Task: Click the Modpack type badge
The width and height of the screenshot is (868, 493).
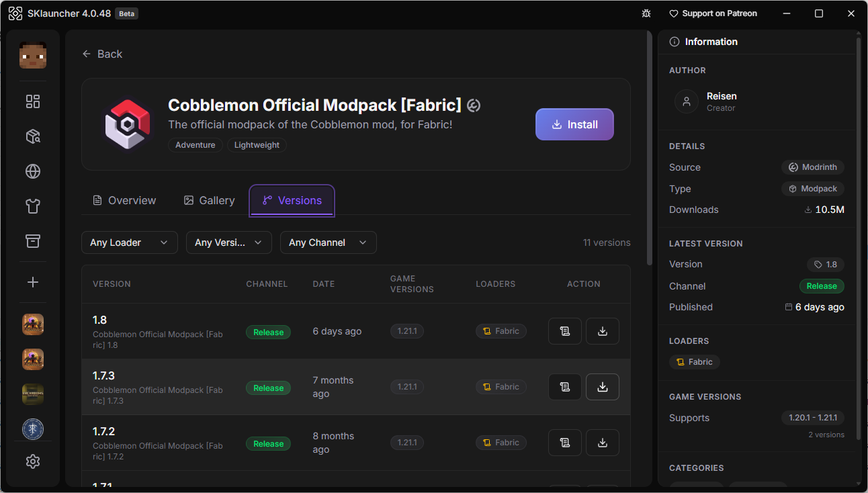Action: click(813, 189)
